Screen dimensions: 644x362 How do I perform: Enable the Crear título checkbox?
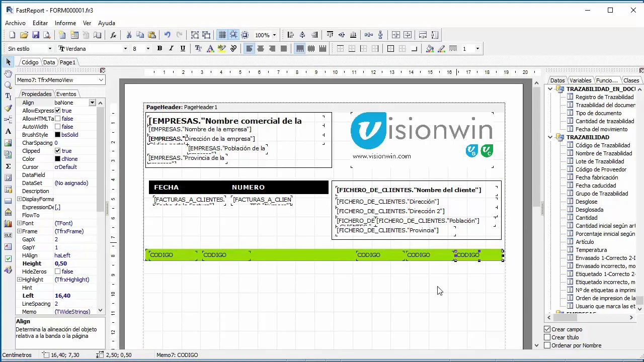click(547, 337)
